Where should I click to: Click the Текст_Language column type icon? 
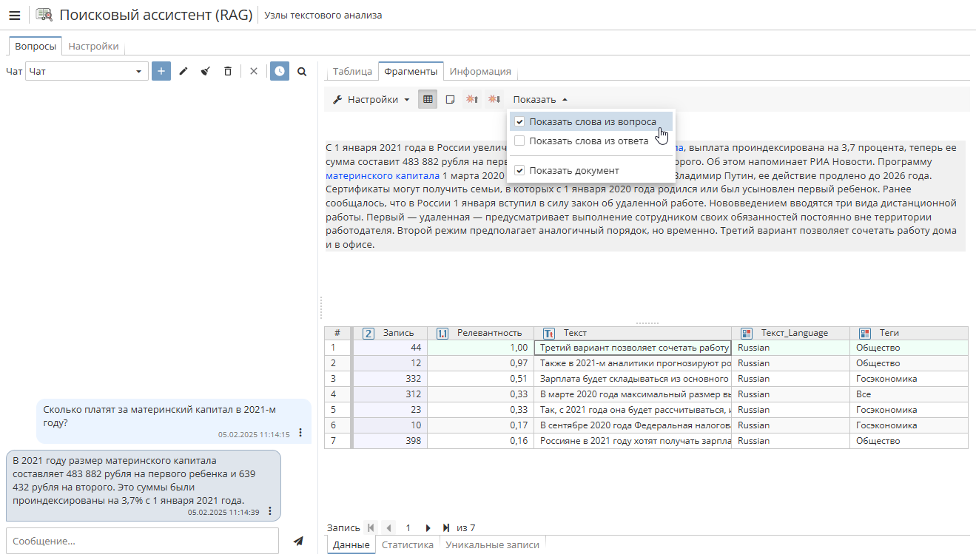click(747, 333)
